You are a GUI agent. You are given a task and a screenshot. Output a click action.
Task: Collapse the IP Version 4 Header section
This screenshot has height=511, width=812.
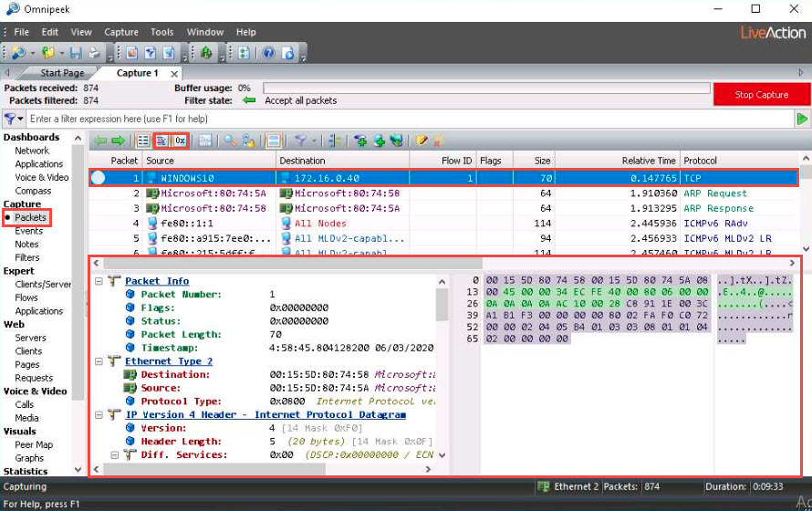[x=99, y=414]
